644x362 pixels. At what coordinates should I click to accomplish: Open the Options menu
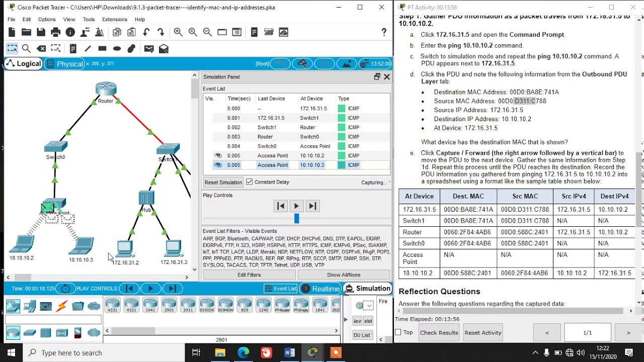[47, 19]
